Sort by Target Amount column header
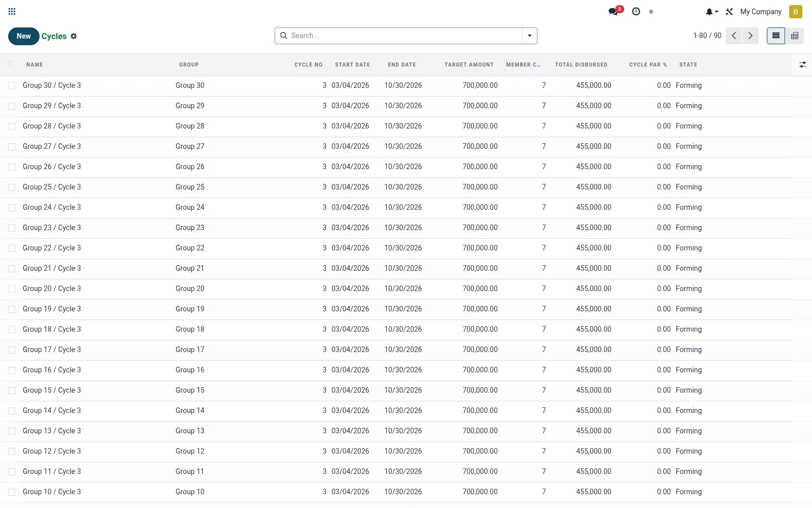 click(469, 65)
